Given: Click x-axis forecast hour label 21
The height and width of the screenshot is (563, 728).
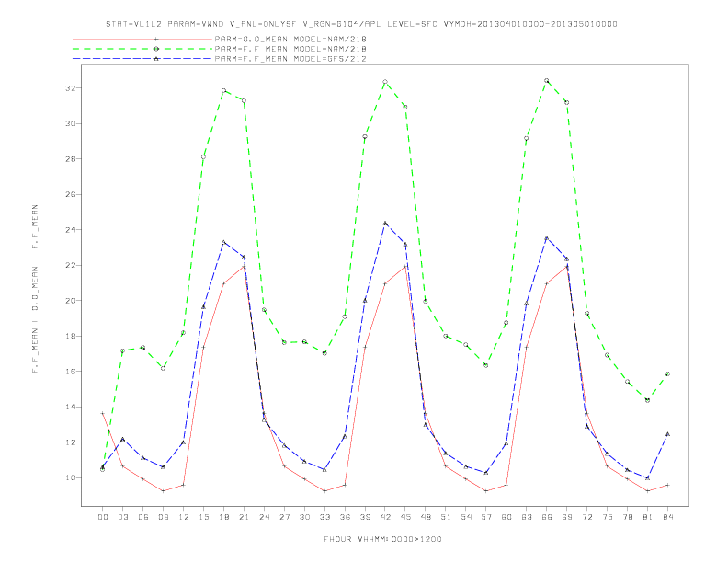Looking at the screenshot, I should tap(244, 517).
